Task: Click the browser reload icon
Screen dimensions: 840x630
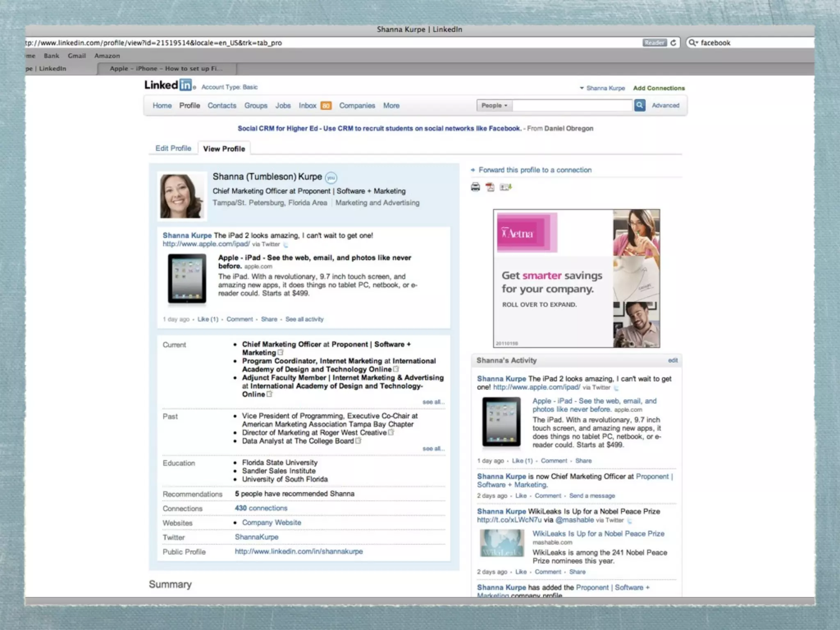Action: pos(673,43)
